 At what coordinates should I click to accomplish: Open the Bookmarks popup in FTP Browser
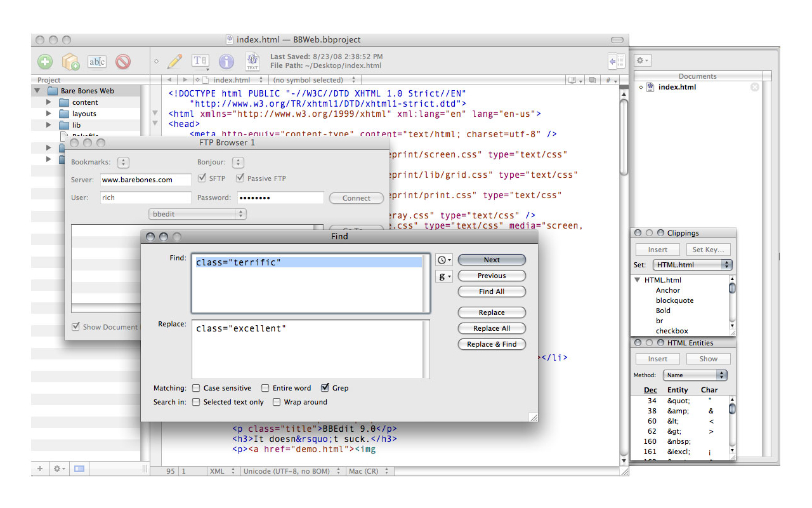(x=124, y=163)
